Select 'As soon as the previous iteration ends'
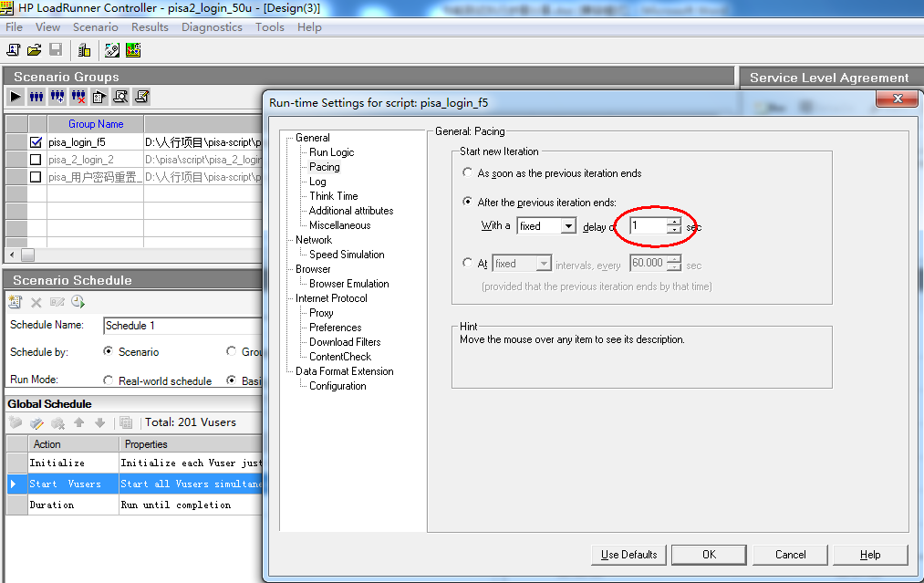 tap(468, 172)
